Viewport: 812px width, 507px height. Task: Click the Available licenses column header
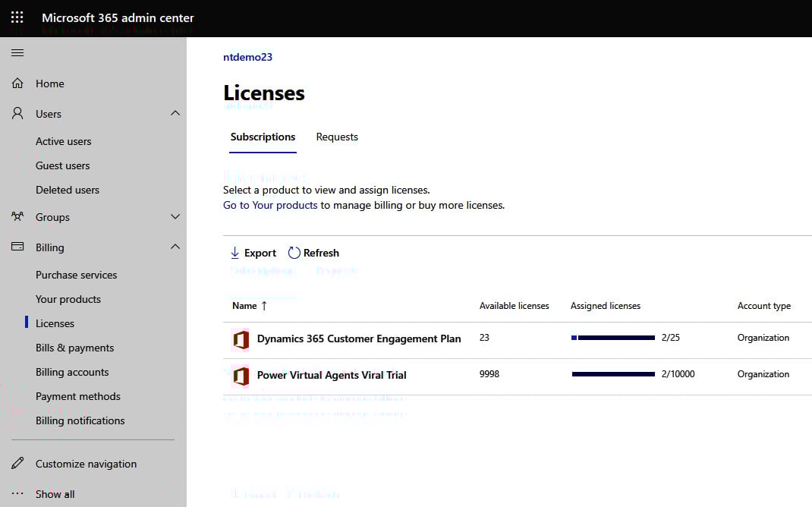click(x=515, y=306)
